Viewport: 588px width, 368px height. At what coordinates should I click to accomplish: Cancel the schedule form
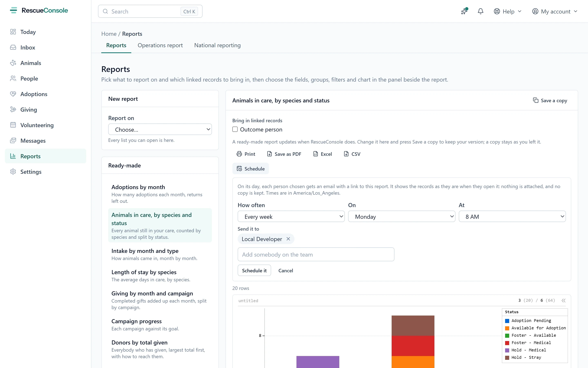285,270
